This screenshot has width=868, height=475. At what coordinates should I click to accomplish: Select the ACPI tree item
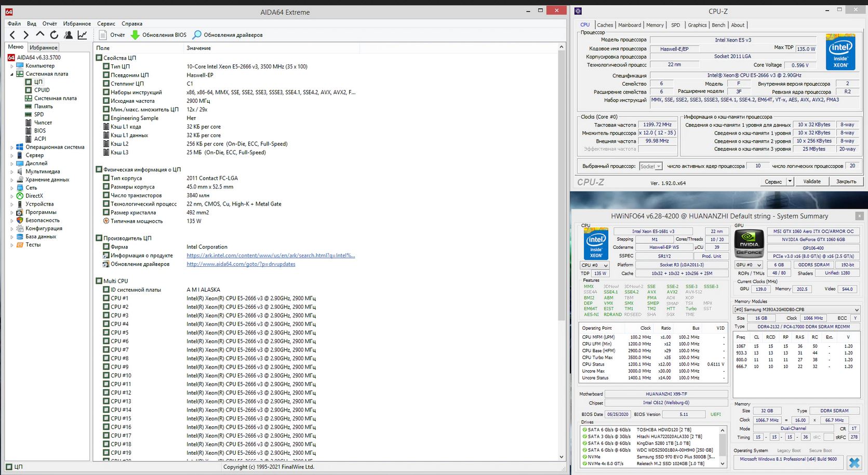36,139
